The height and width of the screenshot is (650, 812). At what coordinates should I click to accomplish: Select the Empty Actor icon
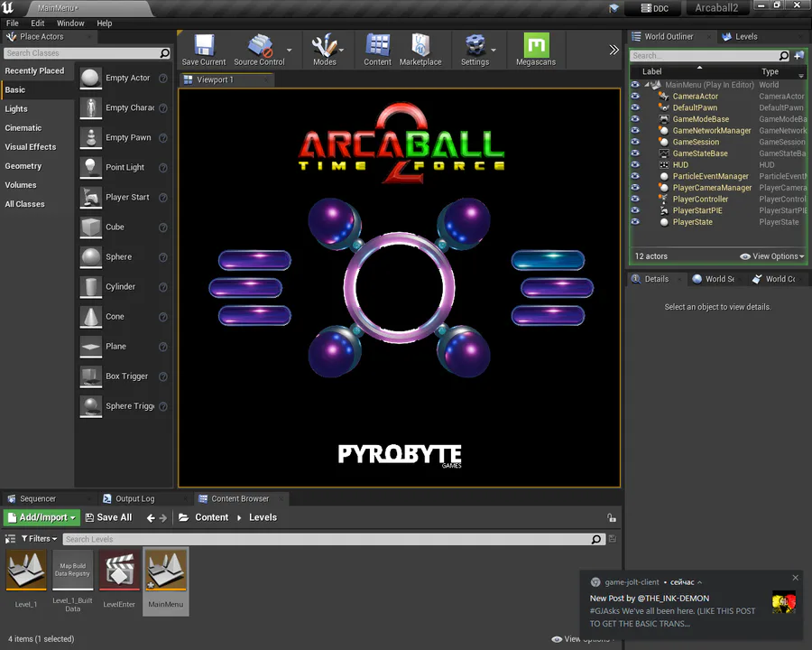pos(90,79)
